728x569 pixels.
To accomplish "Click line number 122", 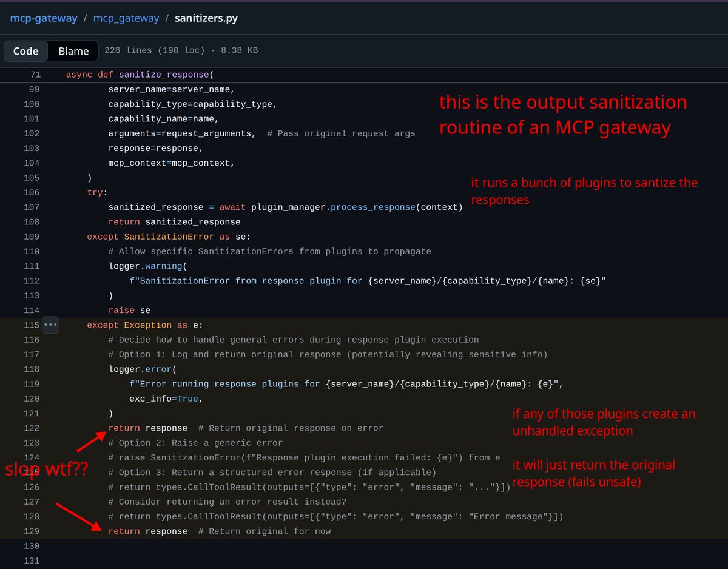I will pos(32,428).
